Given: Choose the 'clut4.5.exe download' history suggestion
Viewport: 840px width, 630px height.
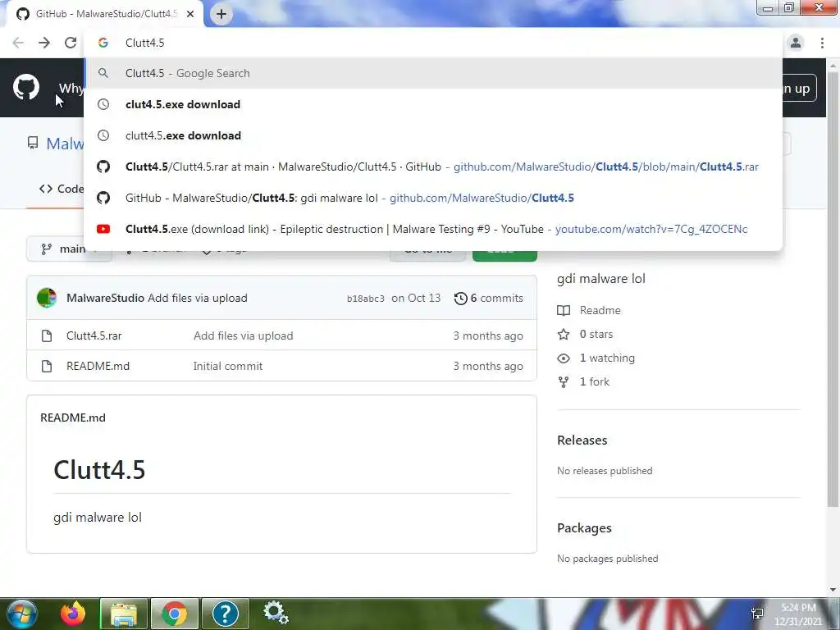Looking at the screenshot, I should [x=433, y=104].
